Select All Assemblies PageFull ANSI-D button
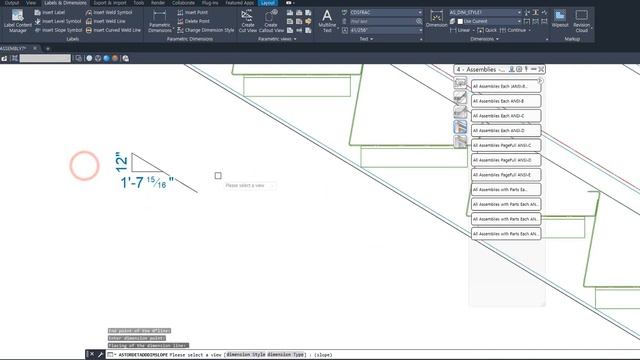640x360 pixels. tap(506, 160)
